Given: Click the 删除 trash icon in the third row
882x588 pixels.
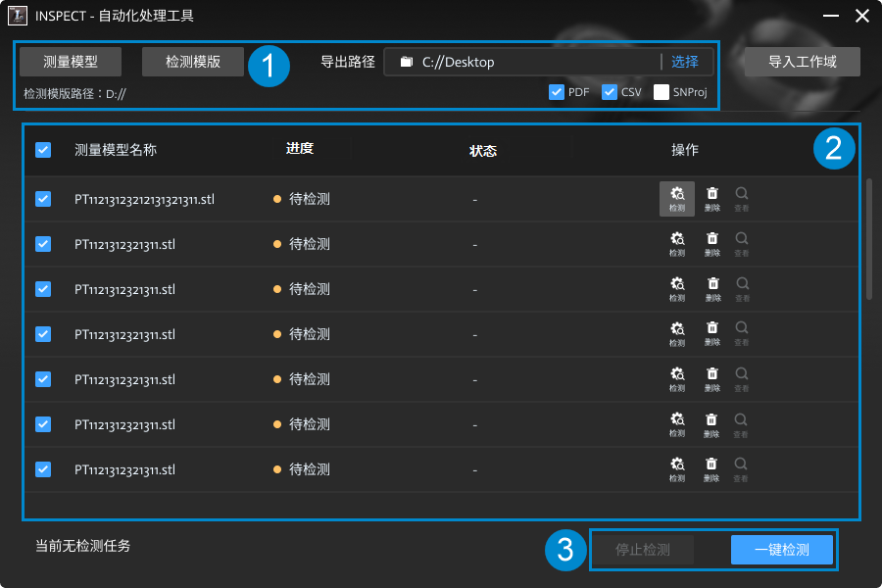Looking at the screenshot, I should pyautogui.click(x=712, y=289).
